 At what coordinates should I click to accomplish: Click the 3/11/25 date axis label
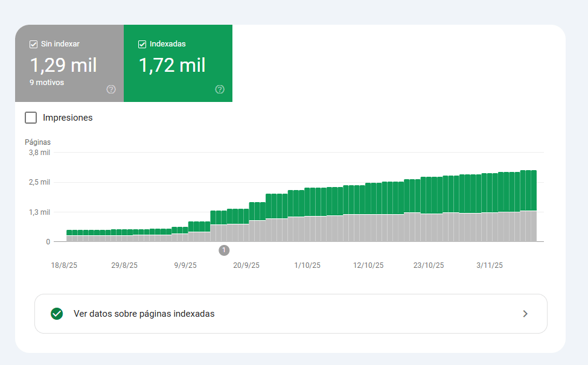[490, 265]
